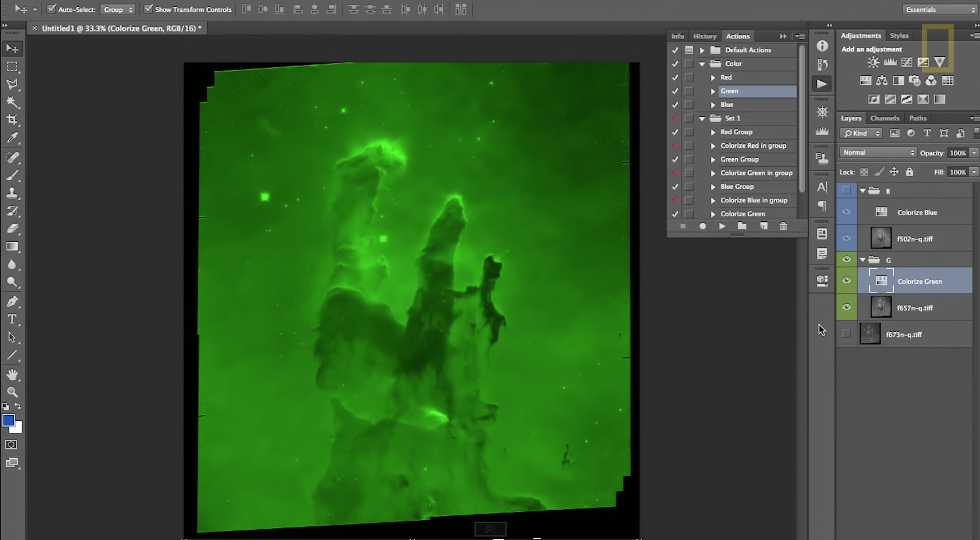Click the foreground blue color swatch
Viewport: 980px width, 540px height.
pyautogui.click(x=8, y=420)
